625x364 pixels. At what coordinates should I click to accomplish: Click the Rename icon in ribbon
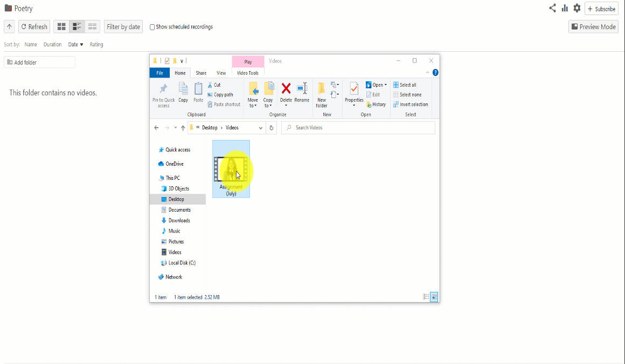point(302,89)
